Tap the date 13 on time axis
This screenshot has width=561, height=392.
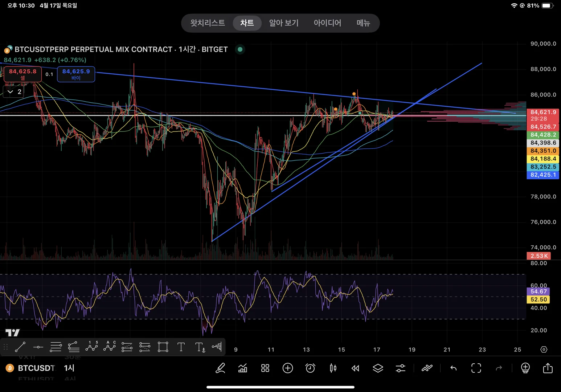(306, 350)
